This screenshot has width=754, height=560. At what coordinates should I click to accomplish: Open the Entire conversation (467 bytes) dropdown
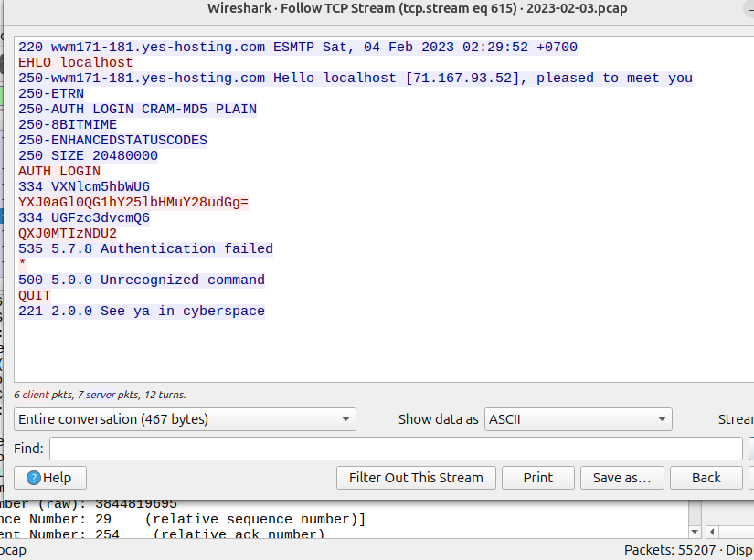(x=185, y=419)
